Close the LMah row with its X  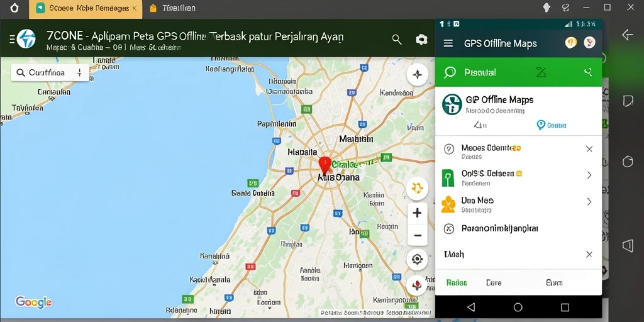click(589, 254)
